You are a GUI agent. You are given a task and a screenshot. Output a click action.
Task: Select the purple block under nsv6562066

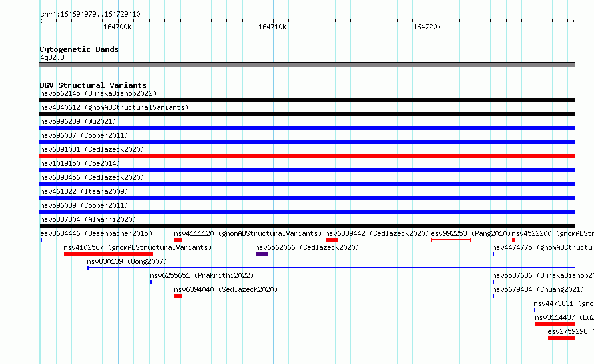tap(262, 254)
